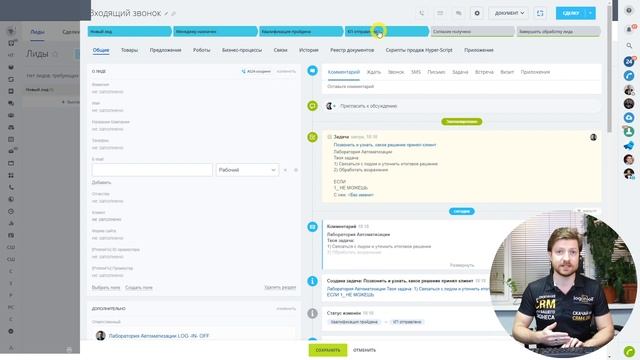Click the Запланировано green label
Screen dimensions: 640x360
click(x=462, y=122)
